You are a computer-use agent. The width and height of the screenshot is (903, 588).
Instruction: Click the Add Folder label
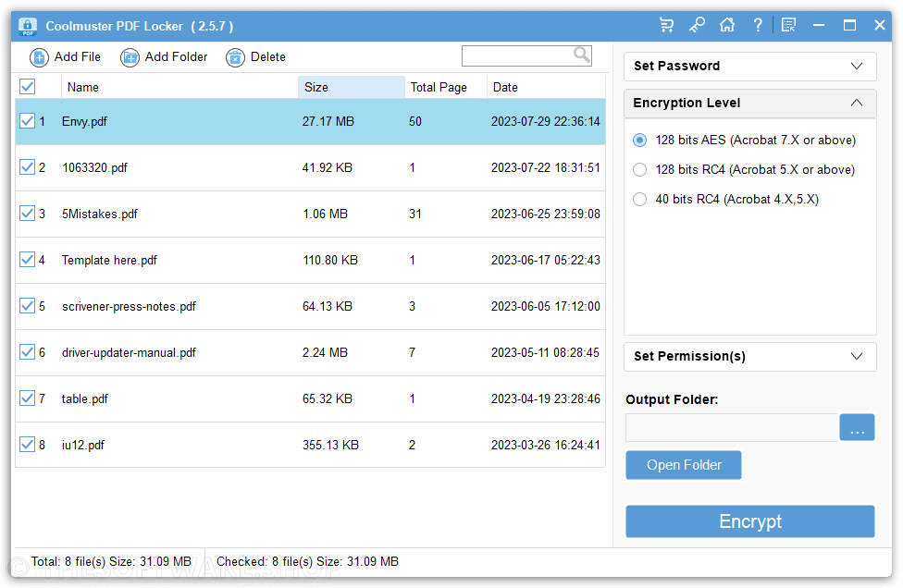pyautogui.click(x=176, y=57)
